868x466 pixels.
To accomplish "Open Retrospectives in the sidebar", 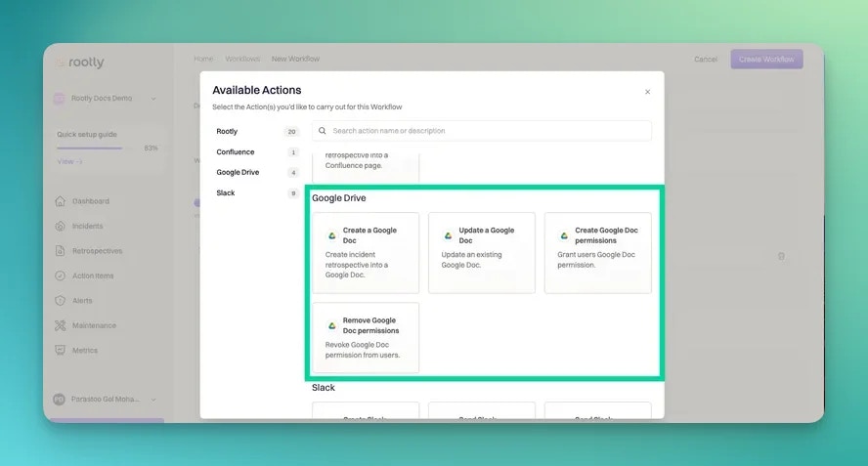I will 98,251.
